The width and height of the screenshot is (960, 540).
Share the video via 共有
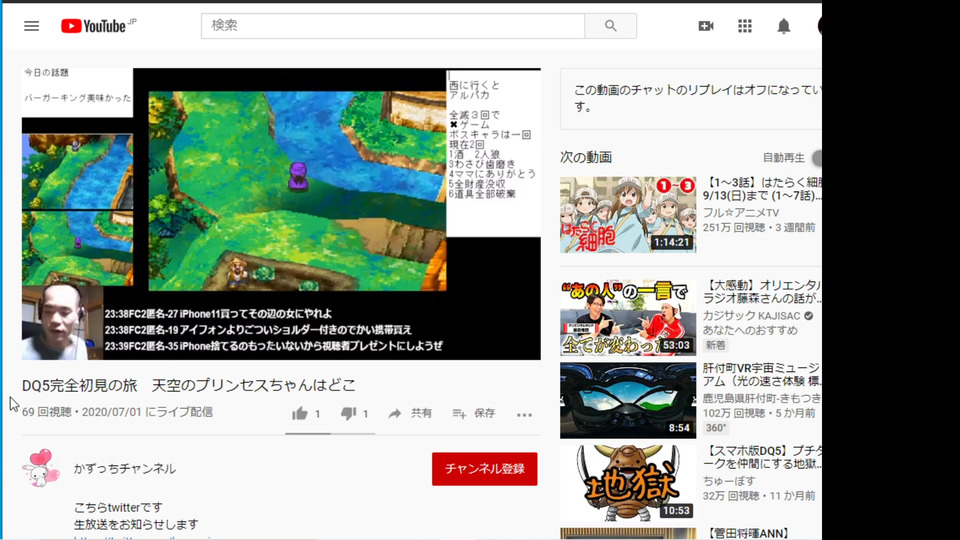(410, 414)
